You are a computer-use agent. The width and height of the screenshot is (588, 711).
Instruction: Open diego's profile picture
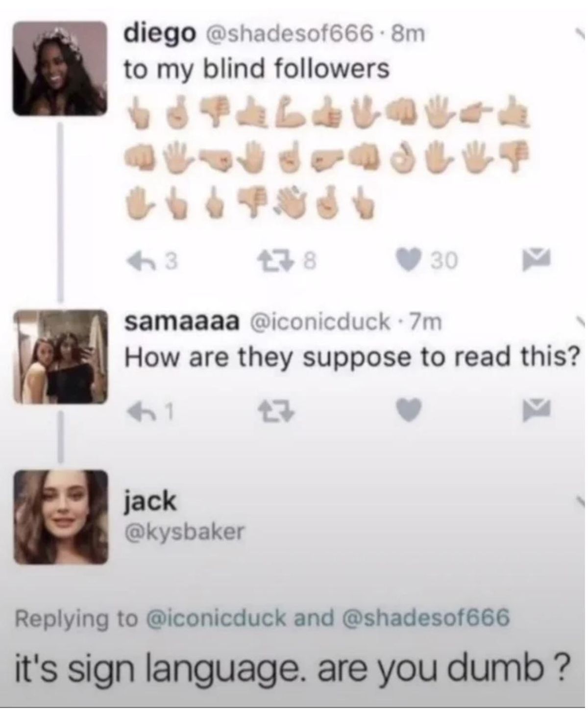(x=60, y=69)
